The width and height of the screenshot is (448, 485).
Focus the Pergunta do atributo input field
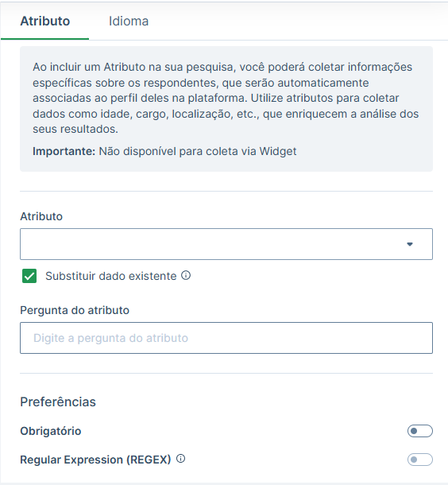[x=226, y=338]
